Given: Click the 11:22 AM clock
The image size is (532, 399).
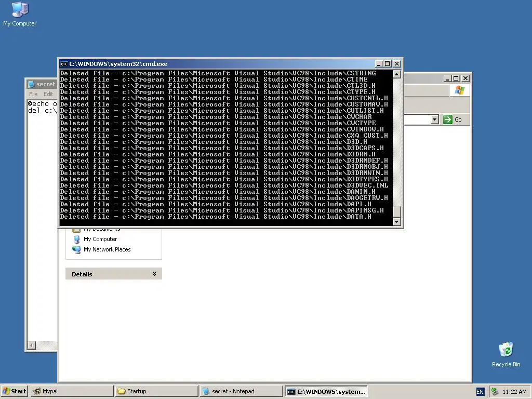Looking at the screenshot, I should click(514, 392).
